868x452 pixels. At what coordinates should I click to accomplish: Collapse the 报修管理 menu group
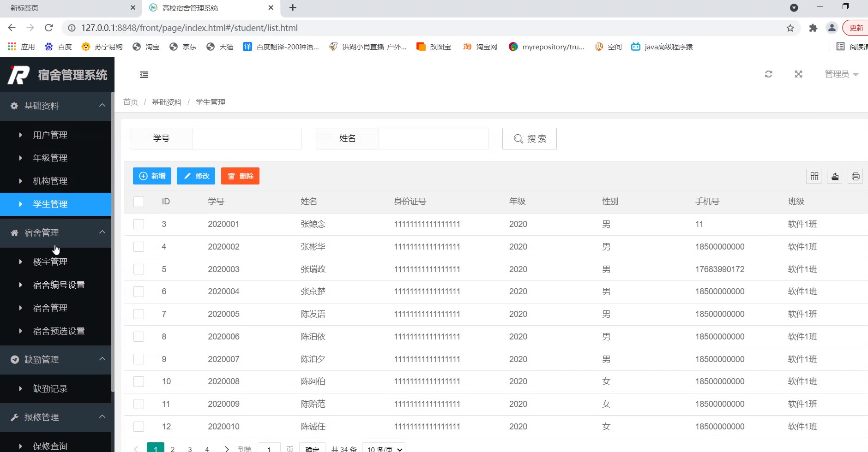pos(55,417)
